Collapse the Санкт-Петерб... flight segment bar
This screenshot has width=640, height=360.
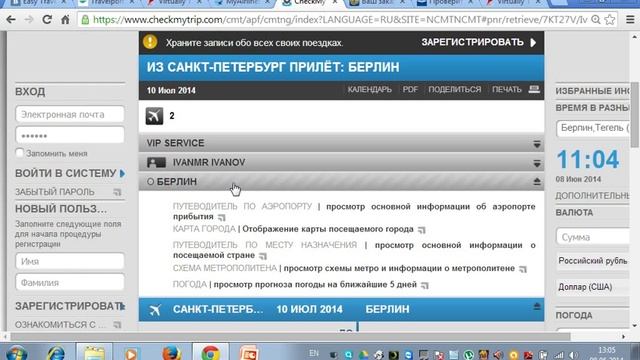click(x=537, y=306)
